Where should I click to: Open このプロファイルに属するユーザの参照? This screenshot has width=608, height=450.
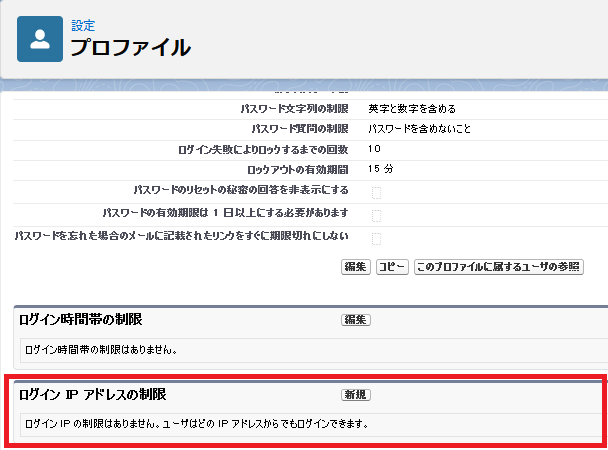pyautogui.click(x=498, y=267)
